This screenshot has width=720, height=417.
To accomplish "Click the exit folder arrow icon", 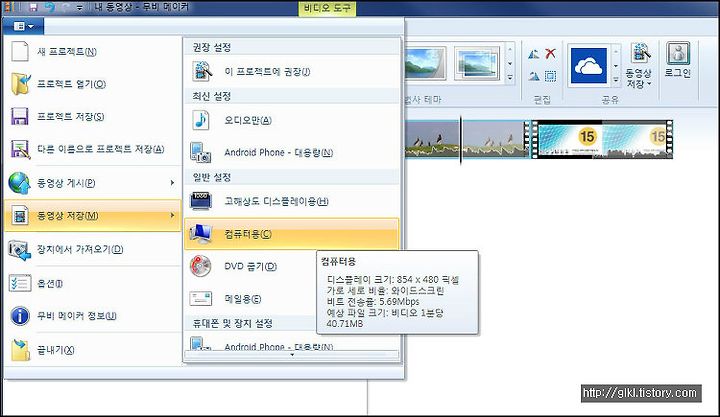I will click(x=20, y=350).
